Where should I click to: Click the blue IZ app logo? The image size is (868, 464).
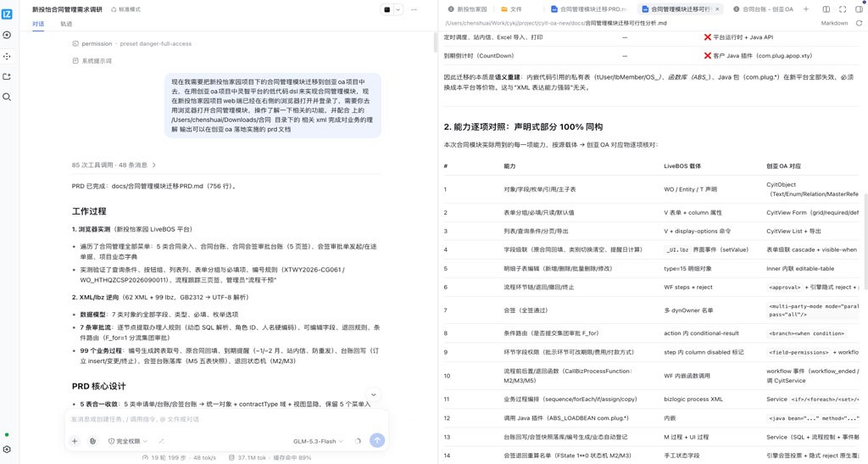click(x=7, y=14)
